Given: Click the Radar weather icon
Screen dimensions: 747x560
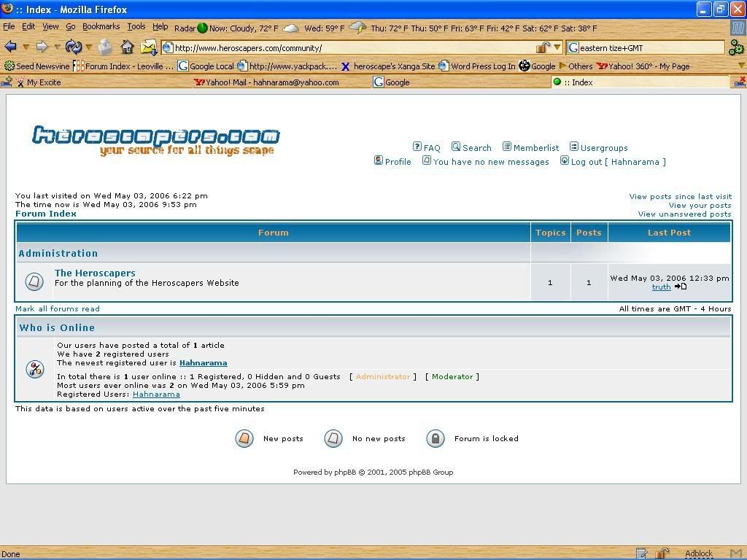Looking at the screenshot, I should click(x=202, y=28).
